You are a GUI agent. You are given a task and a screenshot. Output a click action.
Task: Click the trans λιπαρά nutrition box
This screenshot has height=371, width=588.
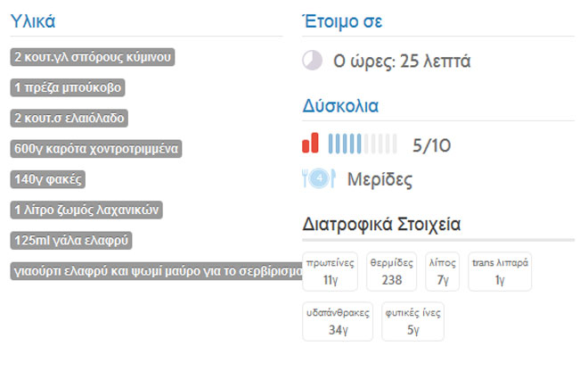click(x=499, y=271)
